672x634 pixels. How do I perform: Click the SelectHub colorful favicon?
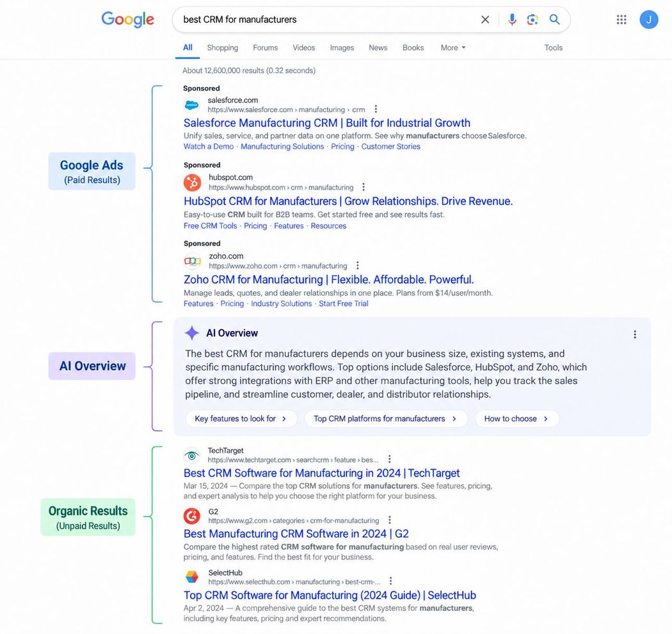[x=192, y=577]
